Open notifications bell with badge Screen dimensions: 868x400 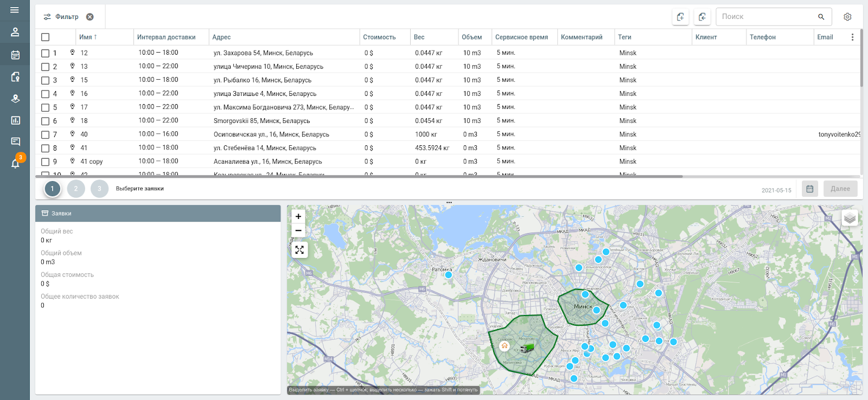click(x=16, y=163)
